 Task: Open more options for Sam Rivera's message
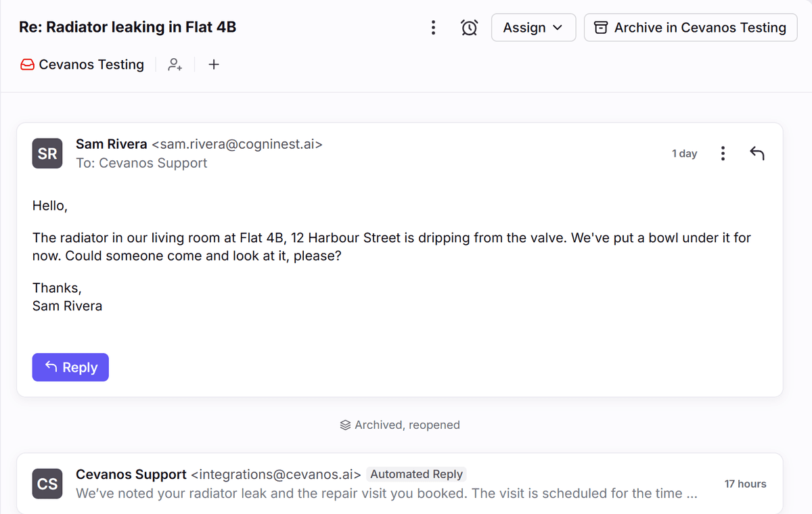(723, 154)
